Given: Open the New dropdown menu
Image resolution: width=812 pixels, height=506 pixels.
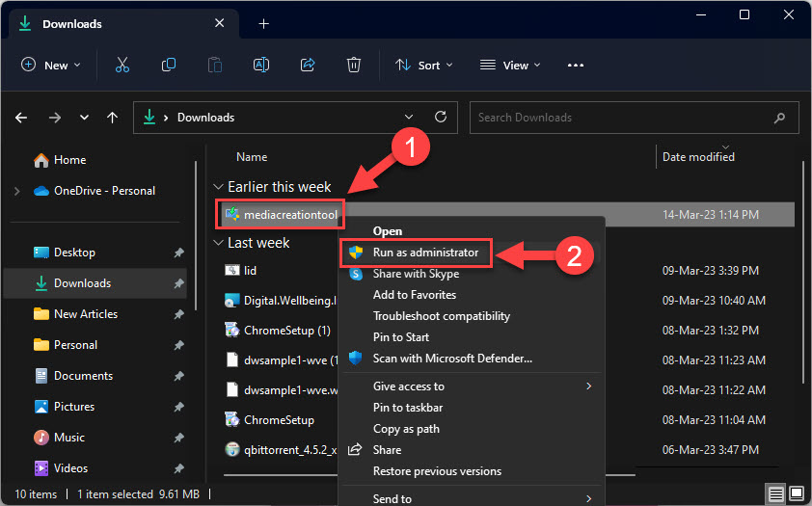Looking at the screenshot, I should tap(51, 66).
